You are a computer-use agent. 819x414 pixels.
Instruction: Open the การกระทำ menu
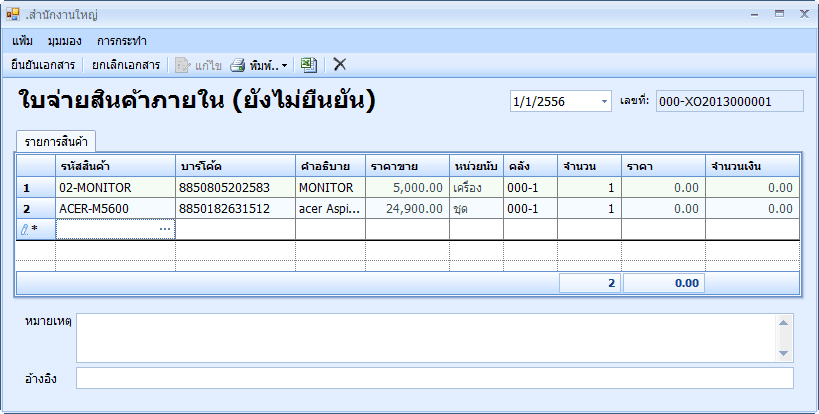pyautogui.click(x=122, y=41)
